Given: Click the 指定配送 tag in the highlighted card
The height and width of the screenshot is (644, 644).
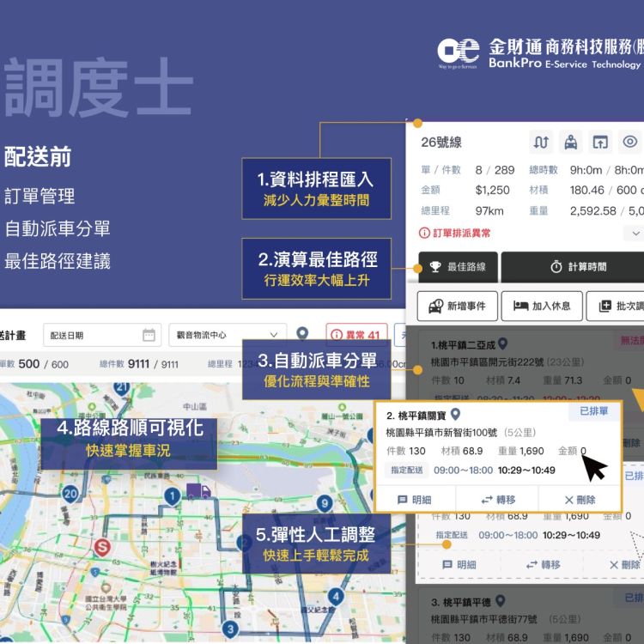Looking at the screenshot, I should pyautogui.click(x=407, y=471).
